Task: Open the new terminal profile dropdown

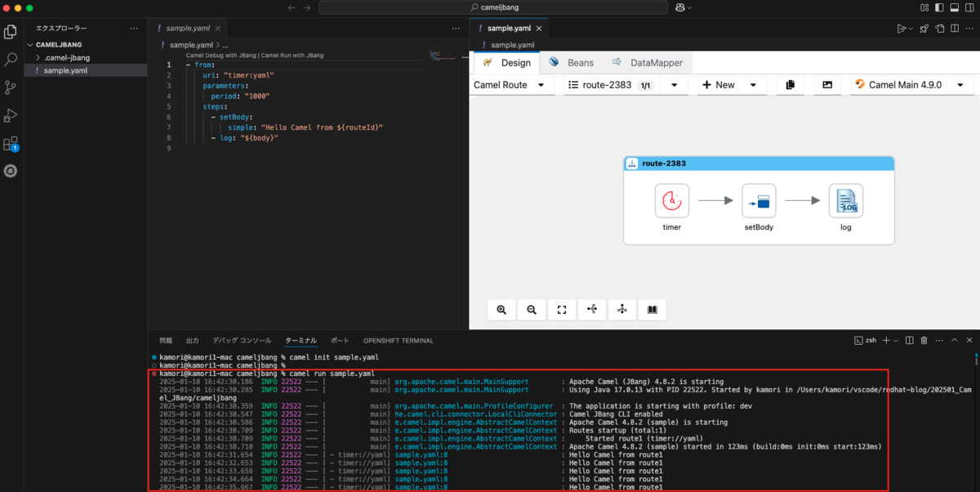Action: [896, 340]
